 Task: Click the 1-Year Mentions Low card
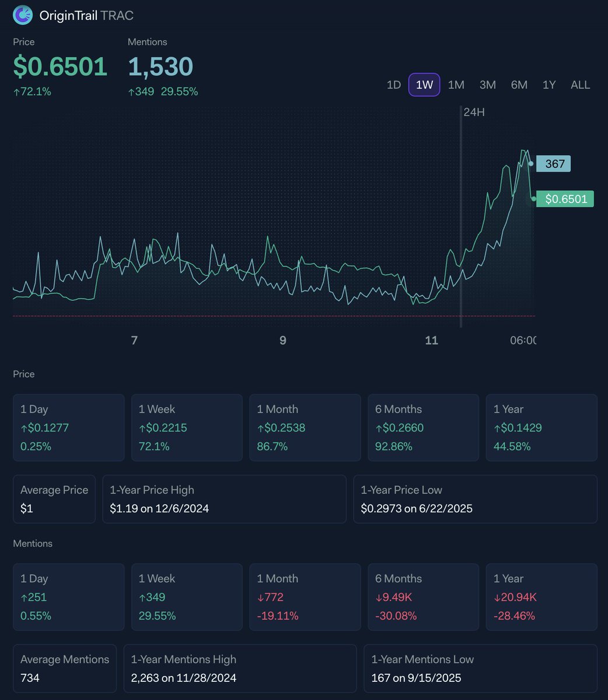(x=480, y=668)
